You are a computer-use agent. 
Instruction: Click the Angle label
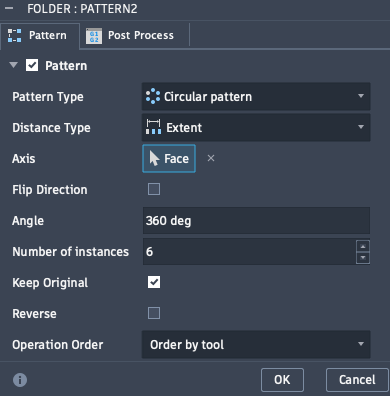coord(28,221)
